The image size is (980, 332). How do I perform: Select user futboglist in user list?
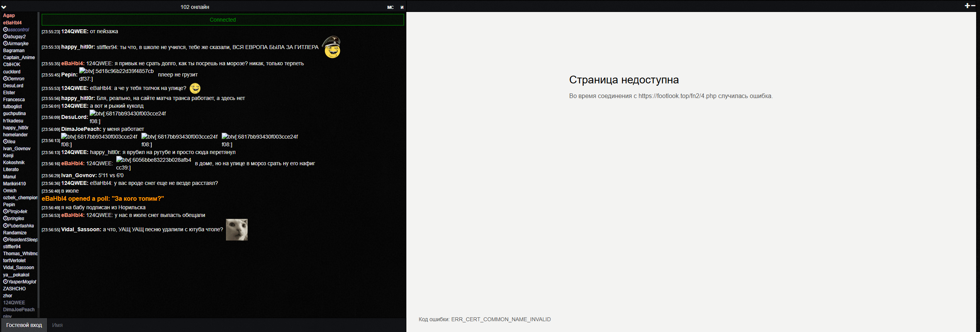coord(12,107)
